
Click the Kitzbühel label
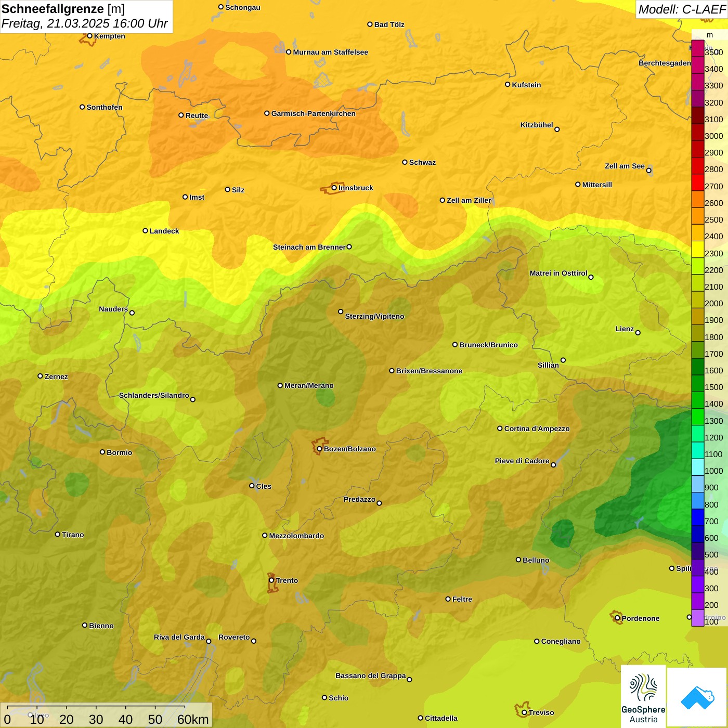tap(537, 125)
